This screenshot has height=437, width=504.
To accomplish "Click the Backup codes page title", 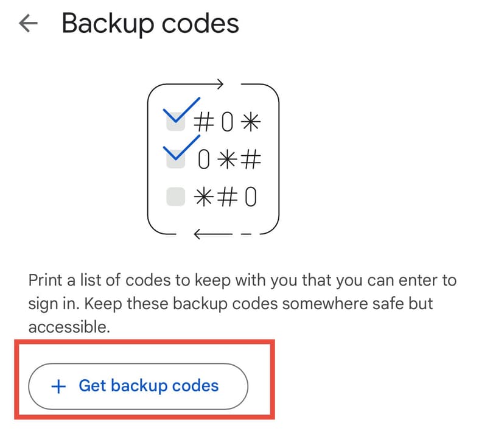I will (x=150, y=23).
